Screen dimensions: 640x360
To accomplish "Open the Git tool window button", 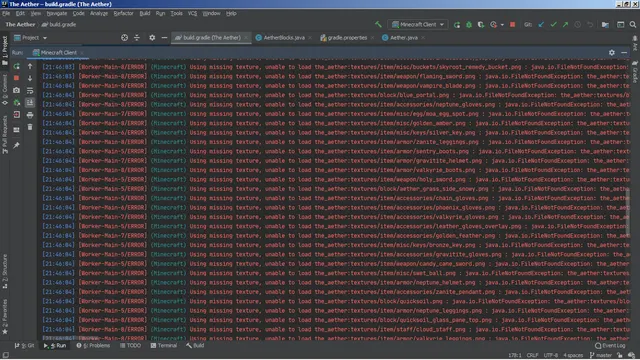I will tap(24, 346).
